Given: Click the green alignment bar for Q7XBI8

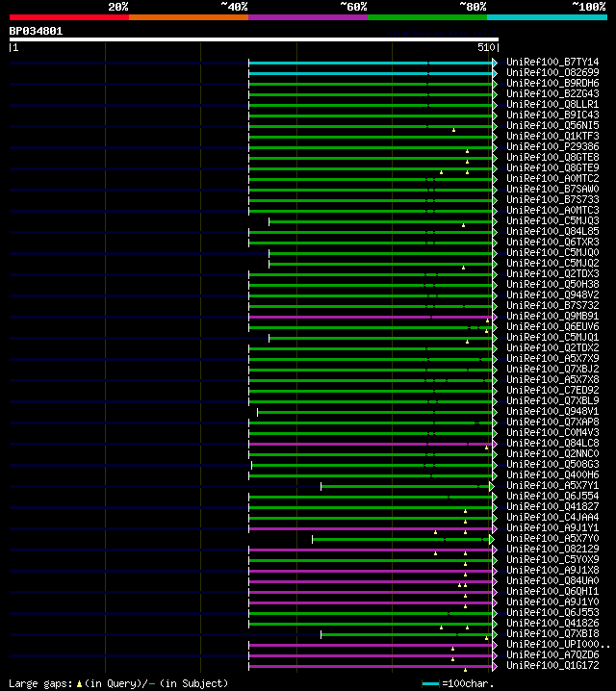Looking at the screenshot, I should 407,634.
